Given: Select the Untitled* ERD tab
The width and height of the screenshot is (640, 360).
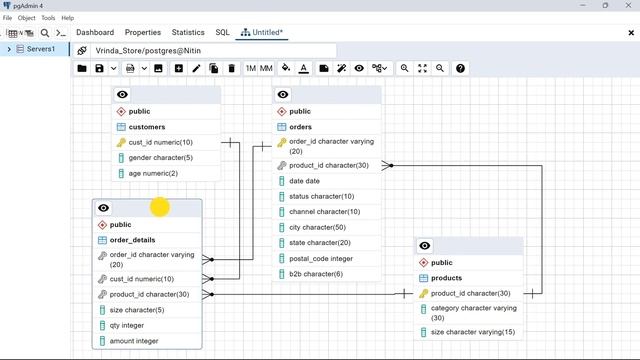Looking at the screenshot, I should tap(262, 32).
